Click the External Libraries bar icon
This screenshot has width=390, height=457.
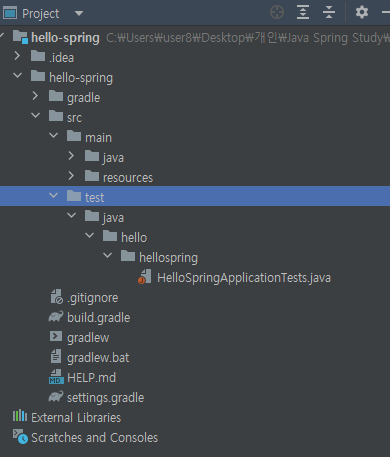click(20, 416)
